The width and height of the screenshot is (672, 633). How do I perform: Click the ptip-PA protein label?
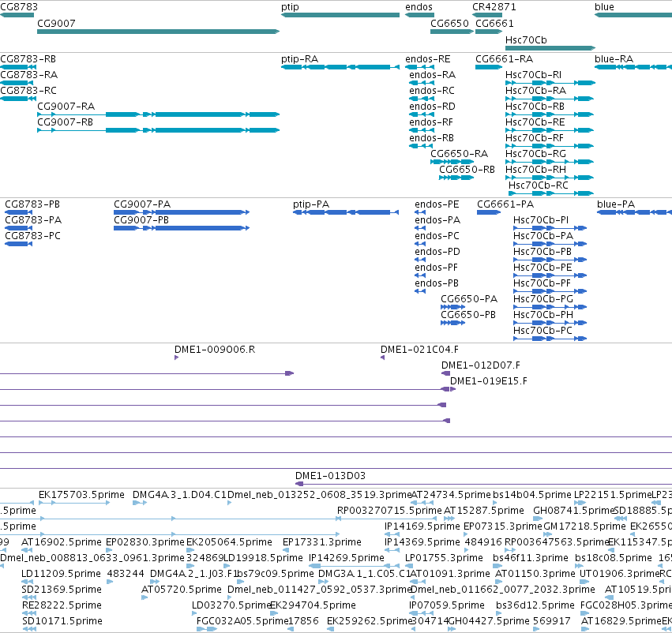311,204
